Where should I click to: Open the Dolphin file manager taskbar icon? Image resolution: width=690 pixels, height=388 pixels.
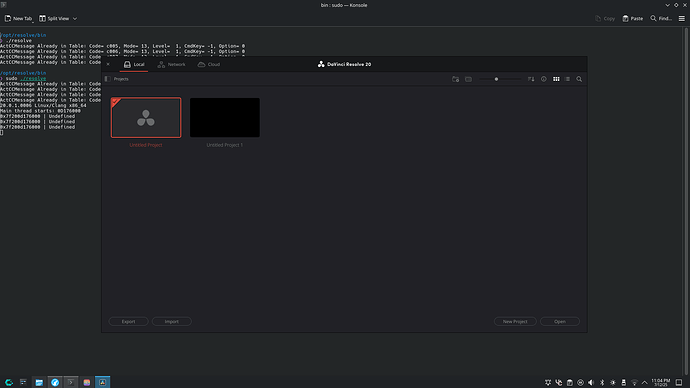click(39, 382)
